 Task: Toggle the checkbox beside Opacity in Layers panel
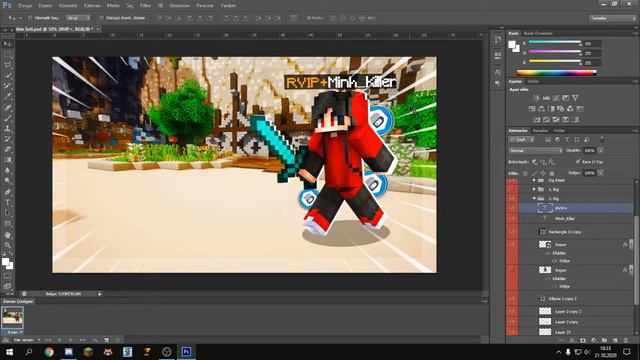click(x=578, y=162)
